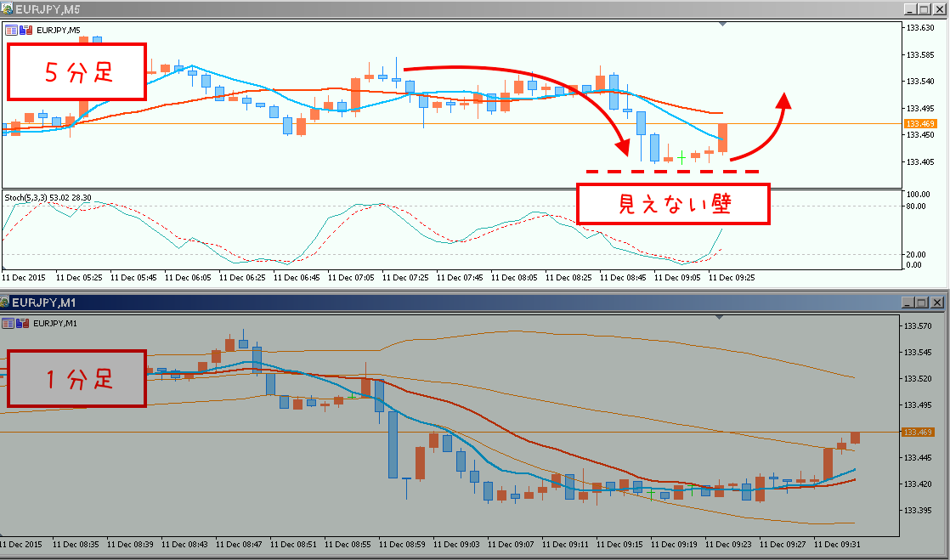950x560 pixels.
Task: Click the orange 133.469 price tag on M1
Action: (x=919, y=433)
